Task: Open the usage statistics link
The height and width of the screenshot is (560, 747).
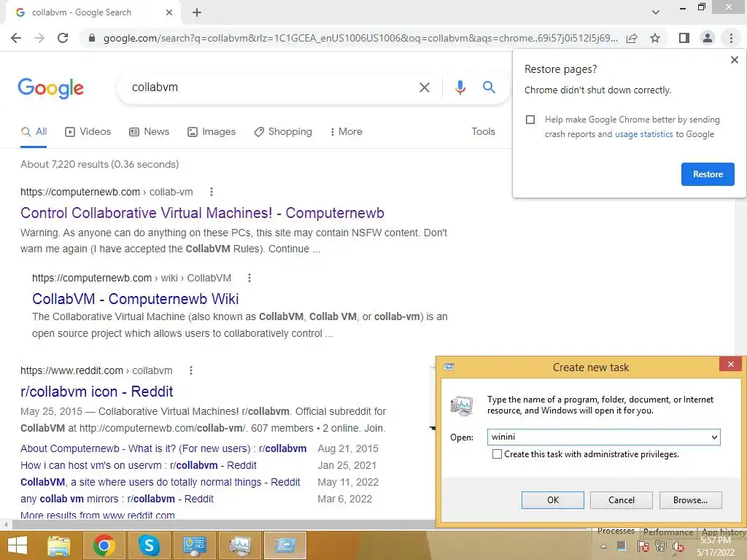Action: pyautogui.click(x=643, y=134)
